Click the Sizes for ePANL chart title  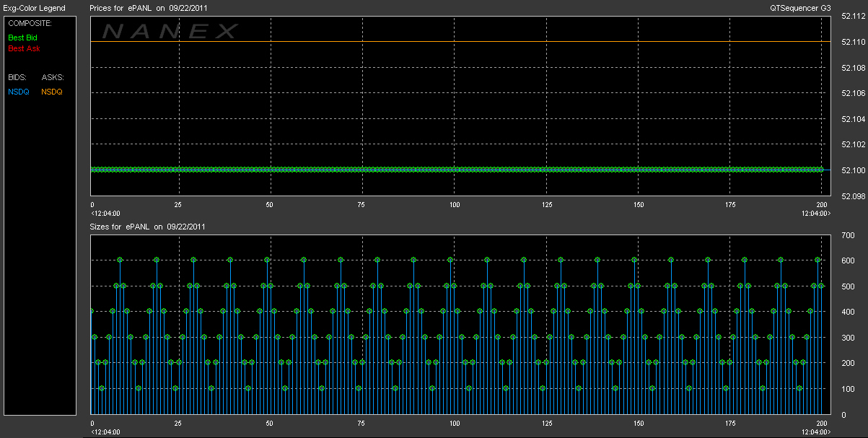(x=148, y=227)
